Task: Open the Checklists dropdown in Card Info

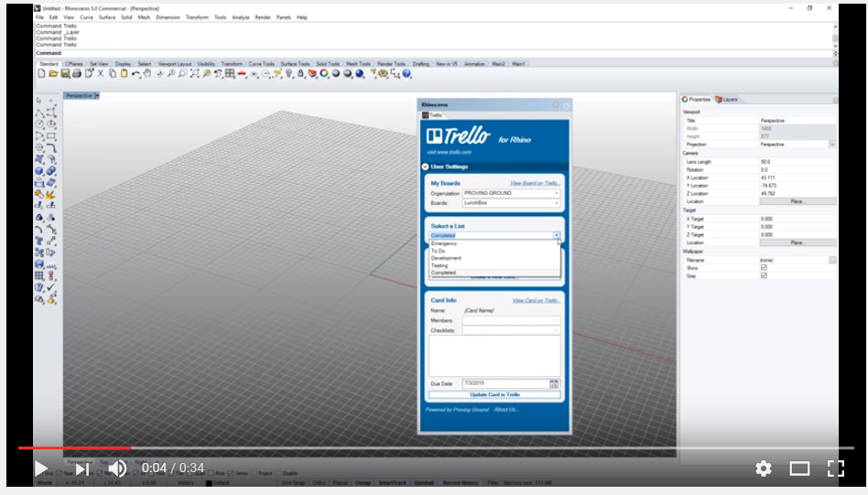Action: click(x=511, y=330)
